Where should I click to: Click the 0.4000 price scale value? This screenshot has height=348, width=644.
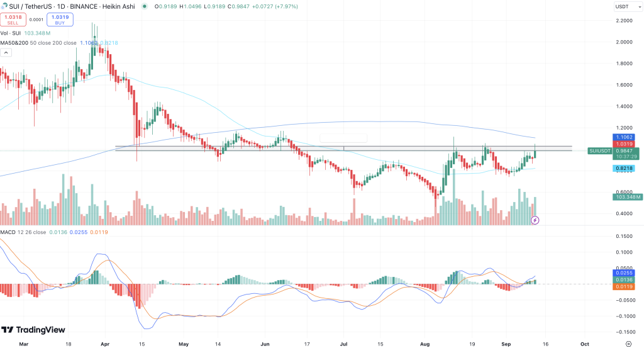[624, 214]
